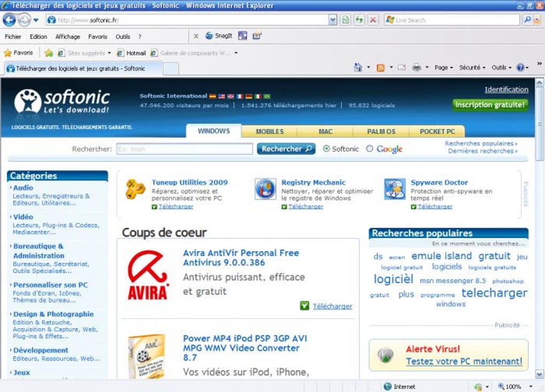Select the French flag icon
Image resolution: width=545 pixels, height=392 pixels.
pos(239,96)
